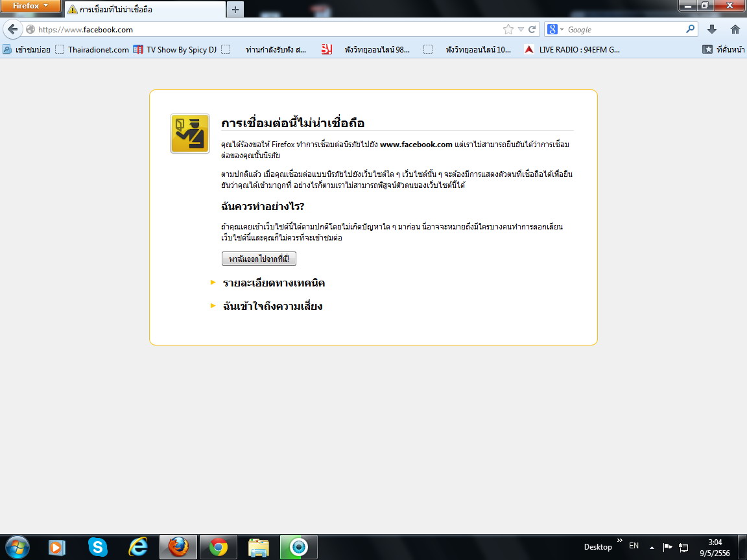The height and width of the screenshot is (560, 747).
Task: Open the green eye app on taskbar
Action: point(299,547)
